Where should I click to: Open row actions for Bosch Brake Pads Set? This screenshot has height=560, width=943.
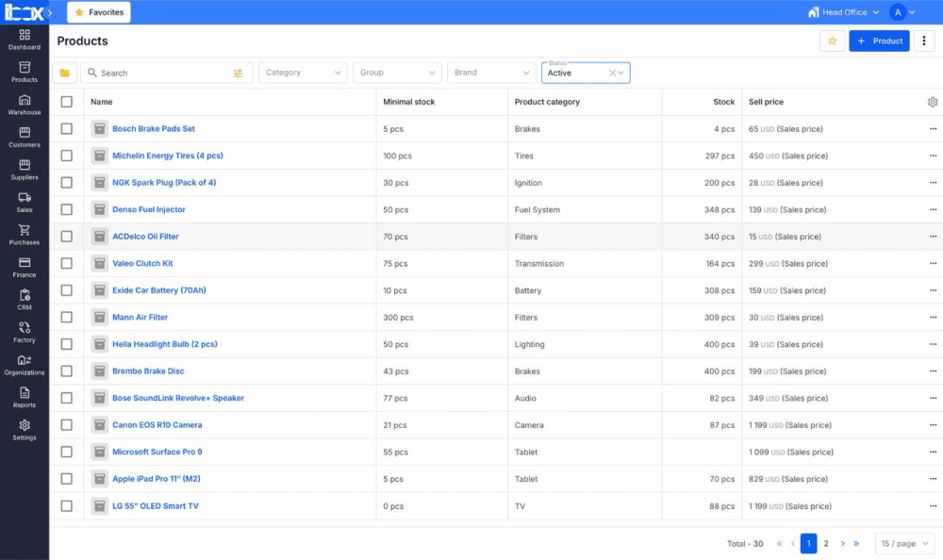933,129
